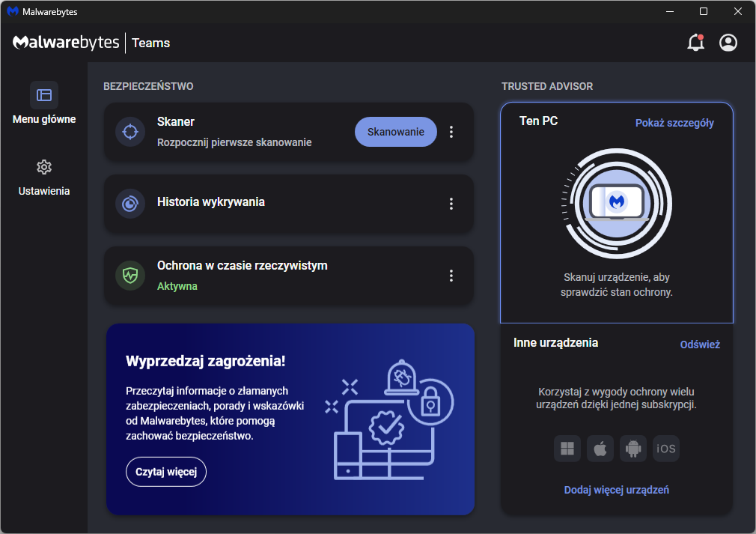The height and width of the screenshot is (534, 756).
Task: Click the Ten PC laptop scan graphic
Action: point(617,204)
